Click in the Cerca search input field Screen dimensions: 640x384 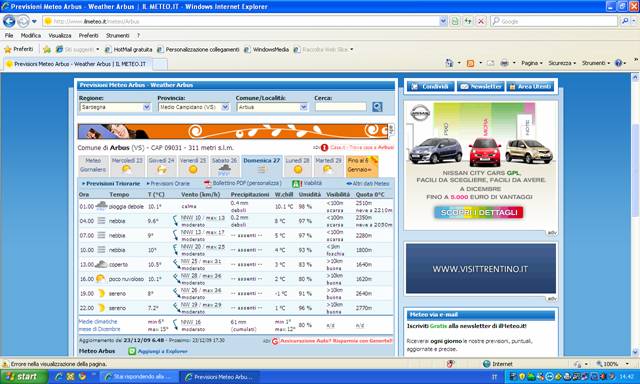pyautogui.click(x=340, y=107)
